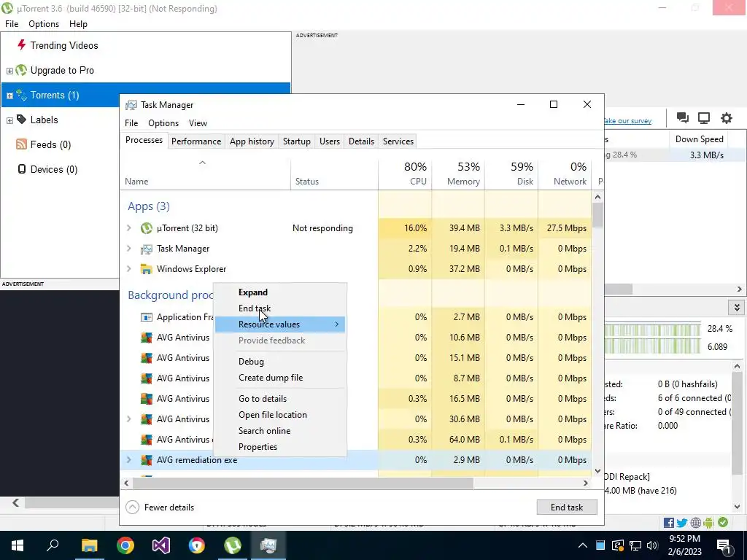The height and width of the screenshot is (560, 747).
Task: Click the 28.4 % torrent pieces progress bar
Action: [x=653, y=329]
